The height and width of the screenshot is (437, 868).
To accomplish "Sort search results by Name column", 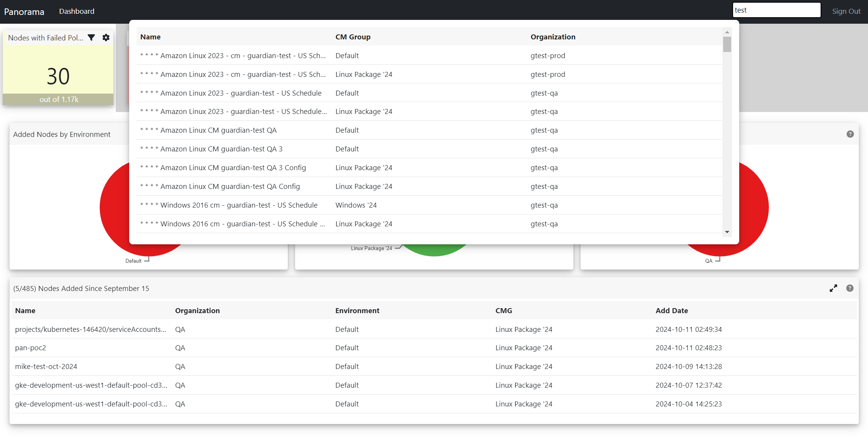I will click(x=150, y=37).
